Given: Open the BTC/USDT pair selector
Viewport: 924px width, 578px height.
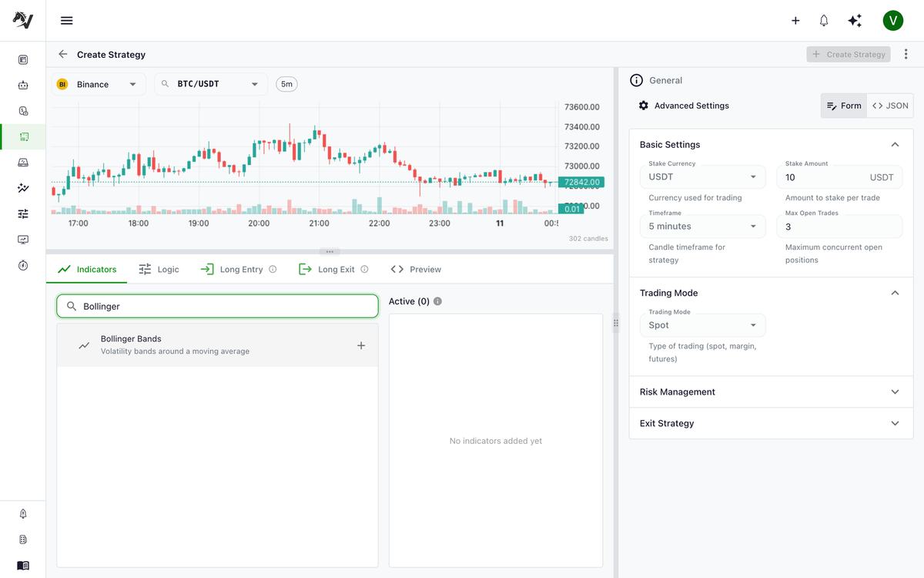Looking at the screenshot, I should coord(211,84).
